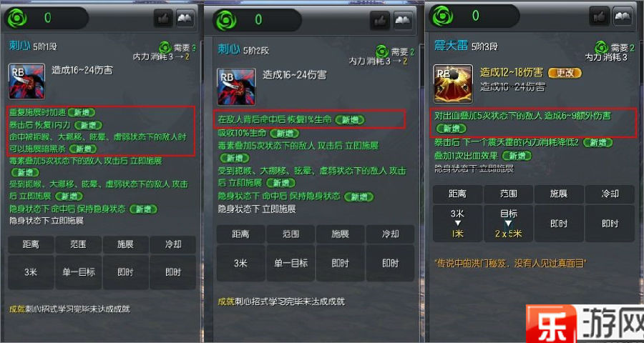
Task: Click the thumbs-up icon in the right panel
Action: tap(599, 16)
